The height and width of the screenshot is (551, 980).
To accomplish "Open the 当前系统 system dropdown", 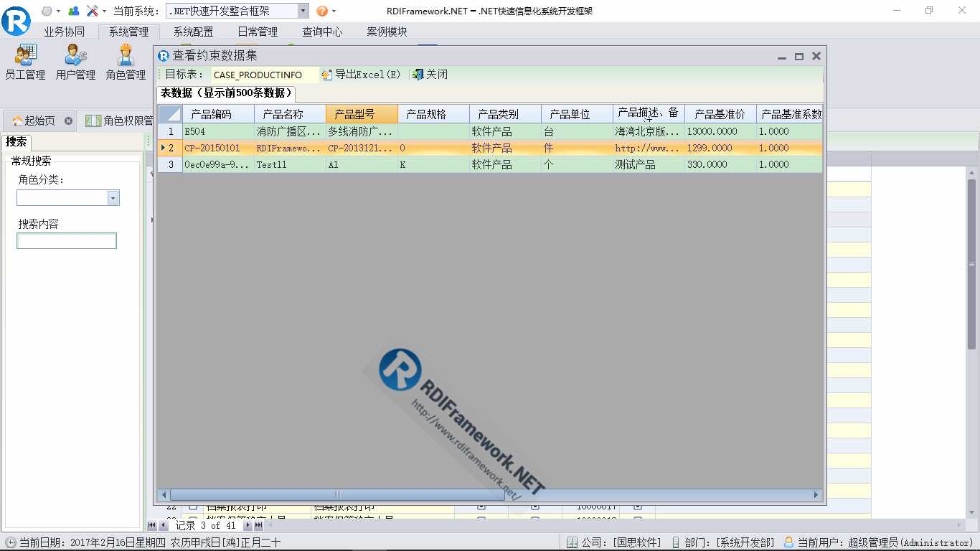I will point(302,11).
